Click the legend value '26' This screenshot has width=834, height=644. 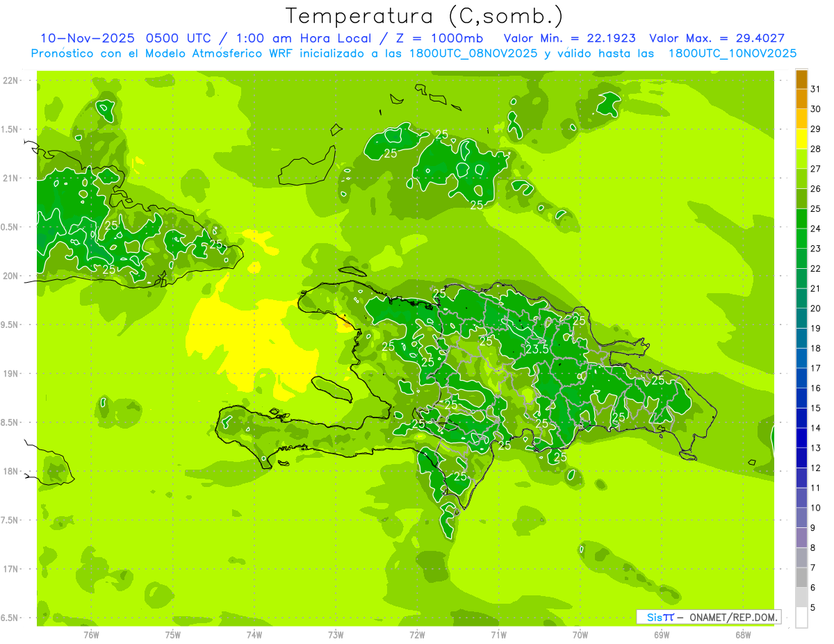click(816, 189)
